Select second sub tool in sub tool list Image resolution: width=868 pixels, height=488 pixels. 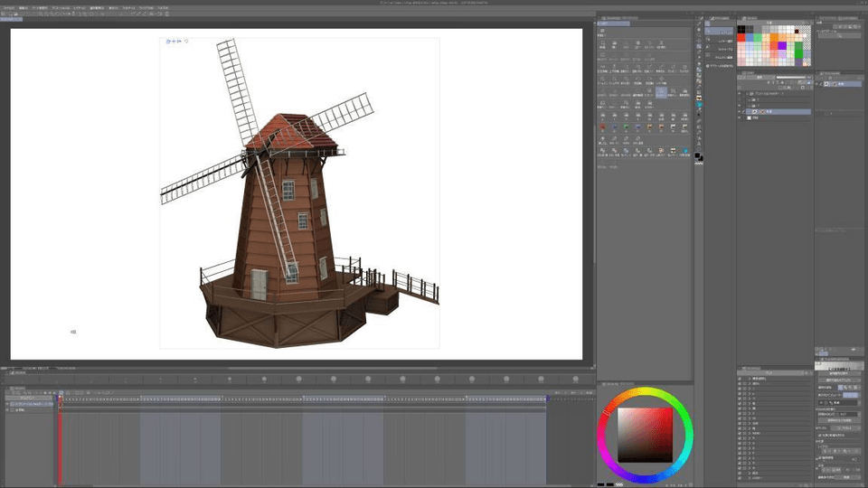click(x=720, y=41)
